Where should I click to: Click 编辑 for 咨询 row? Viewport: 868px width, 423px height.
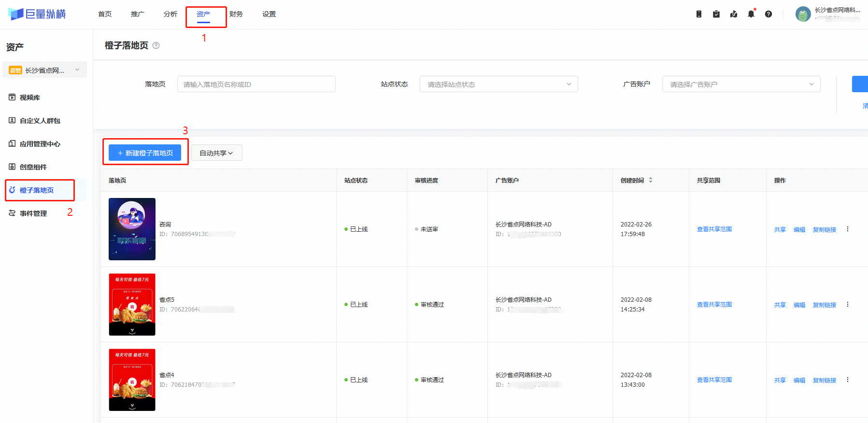click(x=799, y=230)
